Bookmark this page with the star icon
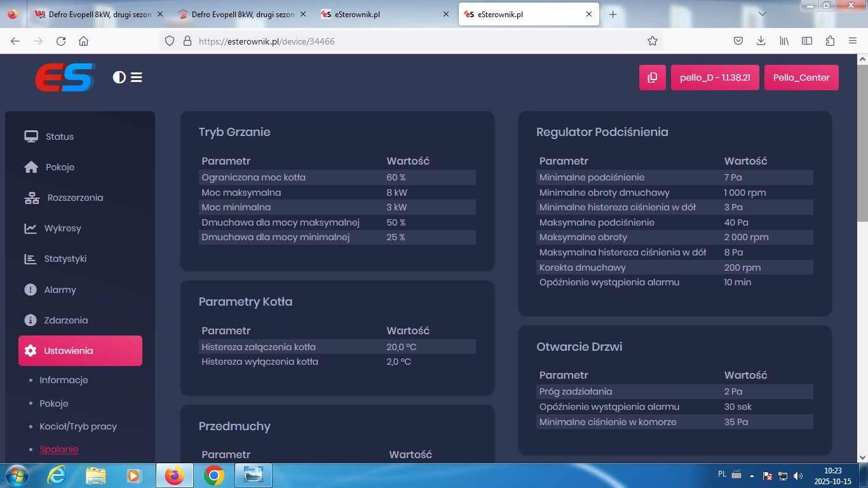Screen dimensions: 868x488 click(652, 41)
